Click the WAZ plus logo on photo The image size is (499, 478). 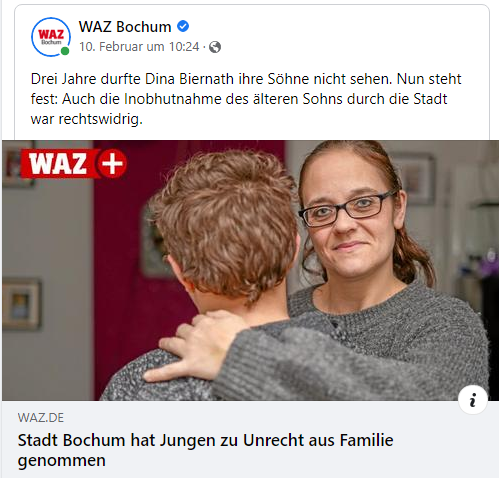point(74,163)
